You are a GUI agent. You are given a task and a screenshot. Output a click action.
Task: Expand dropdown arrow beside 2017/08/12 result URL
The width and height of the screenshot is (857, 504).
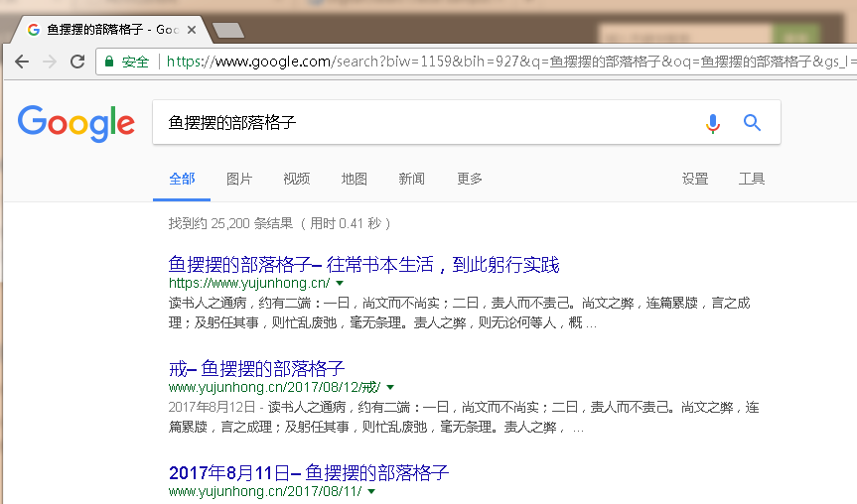coord(390,387)
